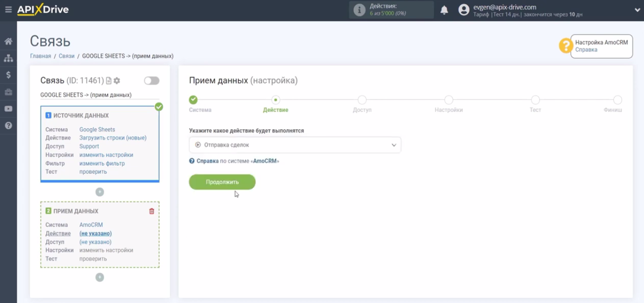Go to Связи breadcrumb
644x303 pixels.
point(66,56)
